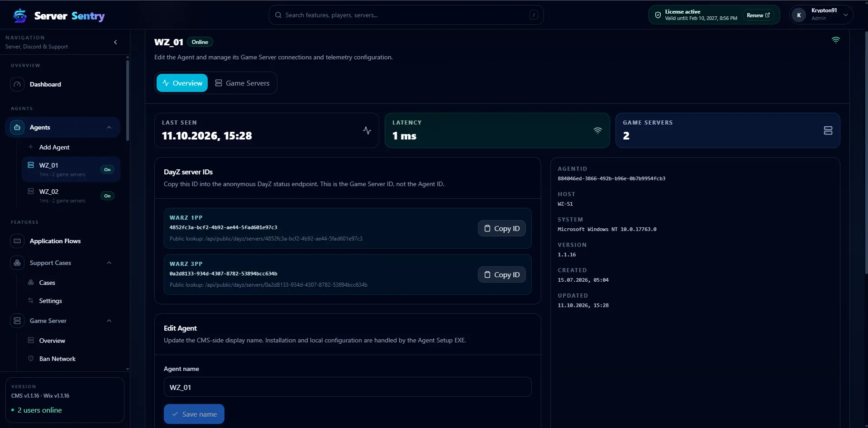Click the license shield icon
Screen dimensions: 868x428
pos(658,15)
